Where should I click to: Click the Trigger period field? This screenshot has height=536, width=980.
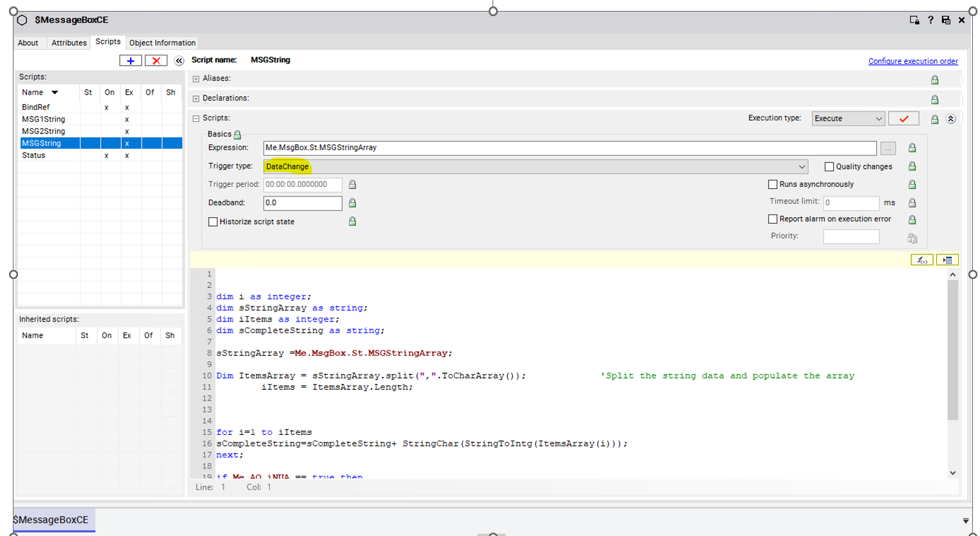click(x=303, y=184)
